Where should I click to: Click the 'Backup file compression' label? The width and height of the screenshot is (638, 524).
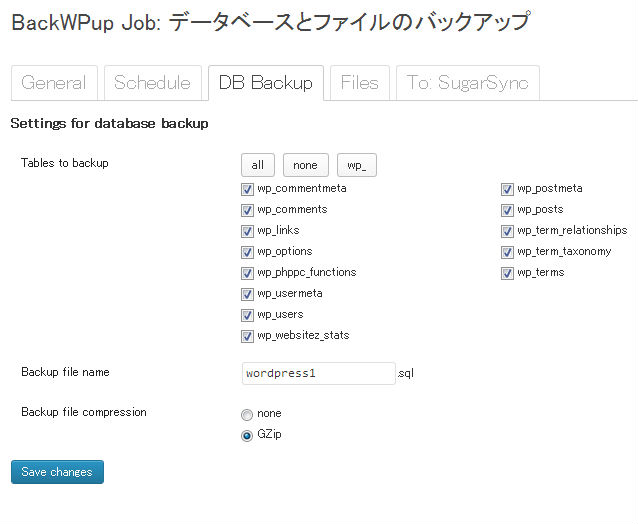tap(84, 412)
